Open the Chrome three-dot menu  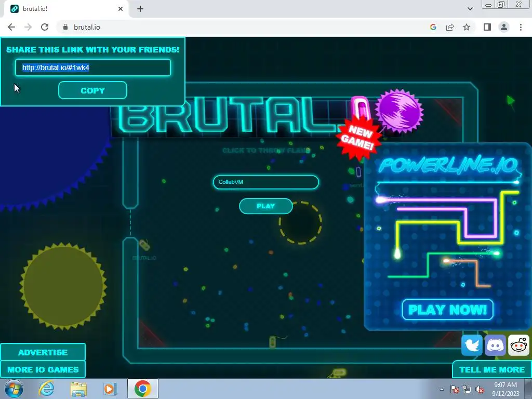521,27
